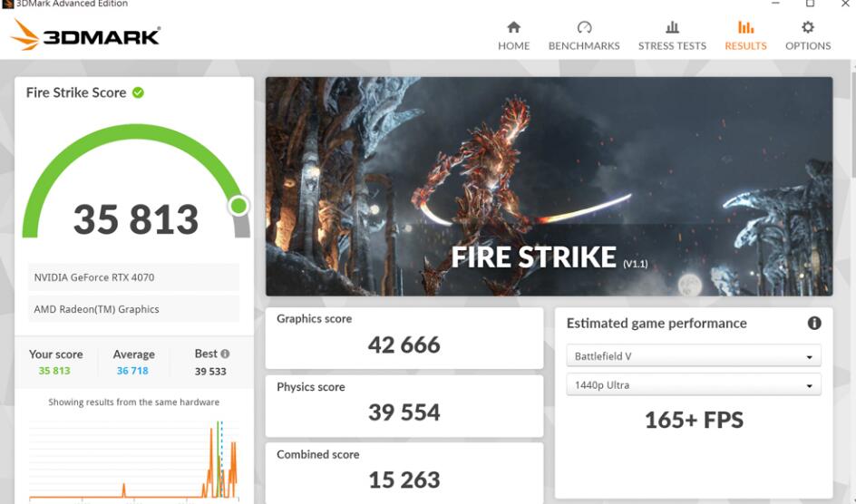Click the Your score value 35 813
The height and width of the screenshot is (504, 856).
coord(54,371)
